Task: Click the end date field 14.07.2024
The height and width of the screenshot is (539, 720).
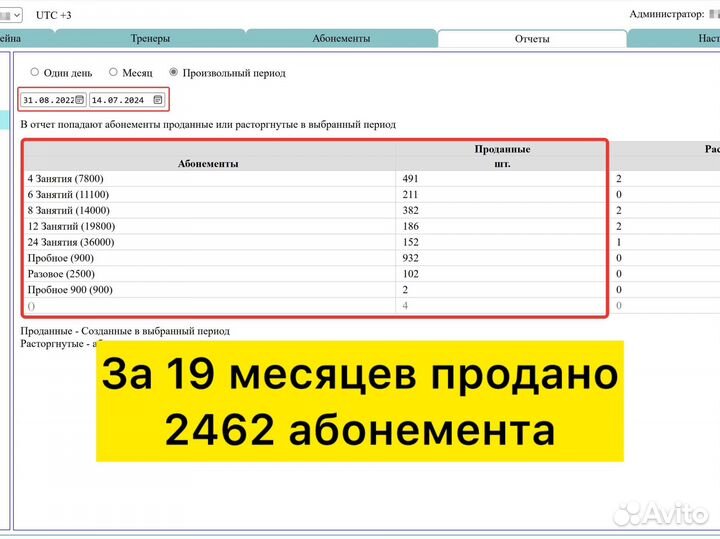Action: tap(127, 100)
